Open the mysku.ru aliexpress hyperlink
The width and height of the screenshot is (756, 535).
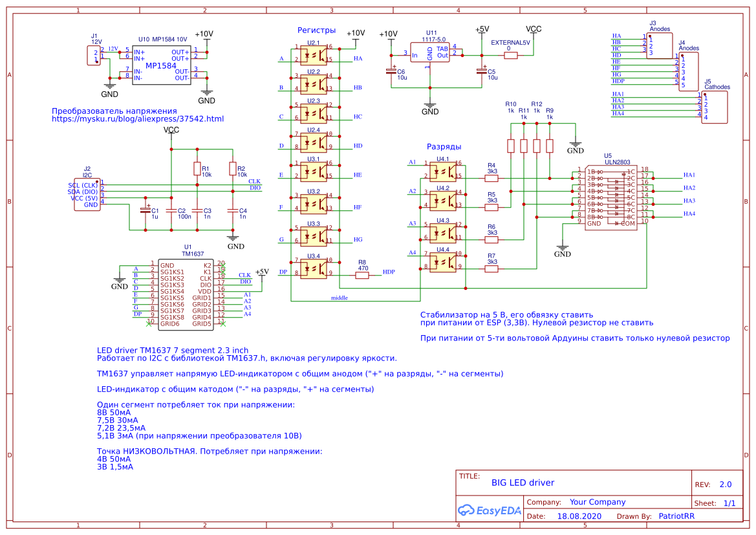(x=137, y=118)
